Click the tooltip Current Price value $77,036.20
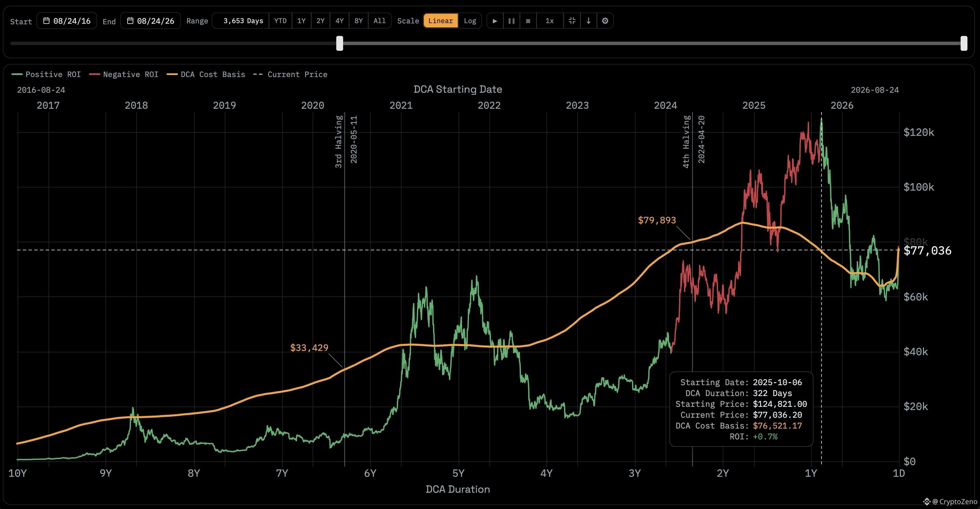 777,415
